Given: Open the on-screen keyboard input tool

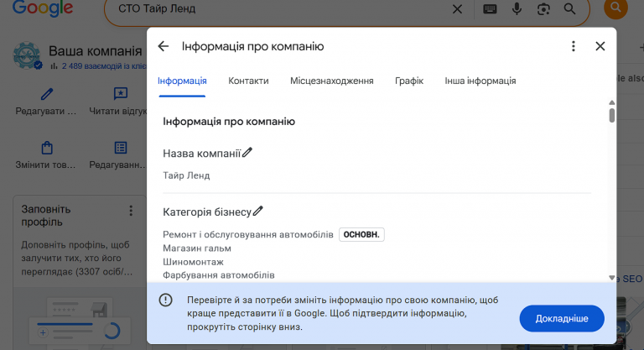Looking at the screenshot, I should click(490, 9).
